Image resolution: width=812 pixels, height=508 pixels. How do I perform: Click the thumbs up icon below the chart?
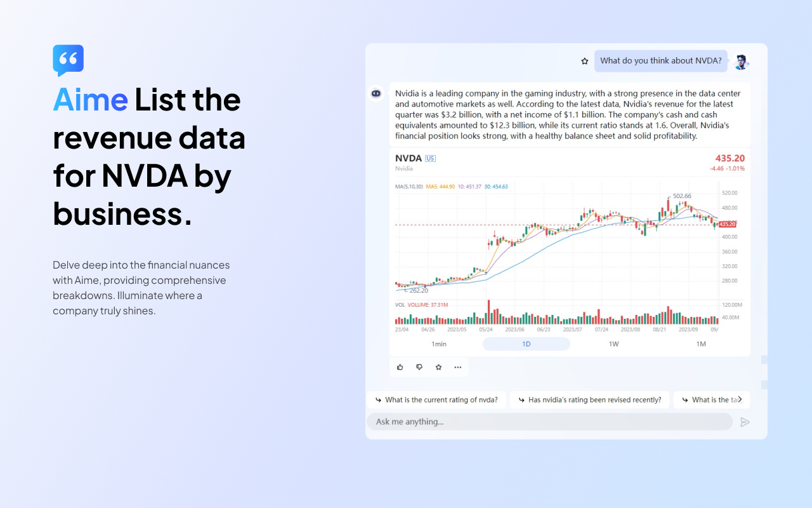pyautogui.click(x=400, y=367)
